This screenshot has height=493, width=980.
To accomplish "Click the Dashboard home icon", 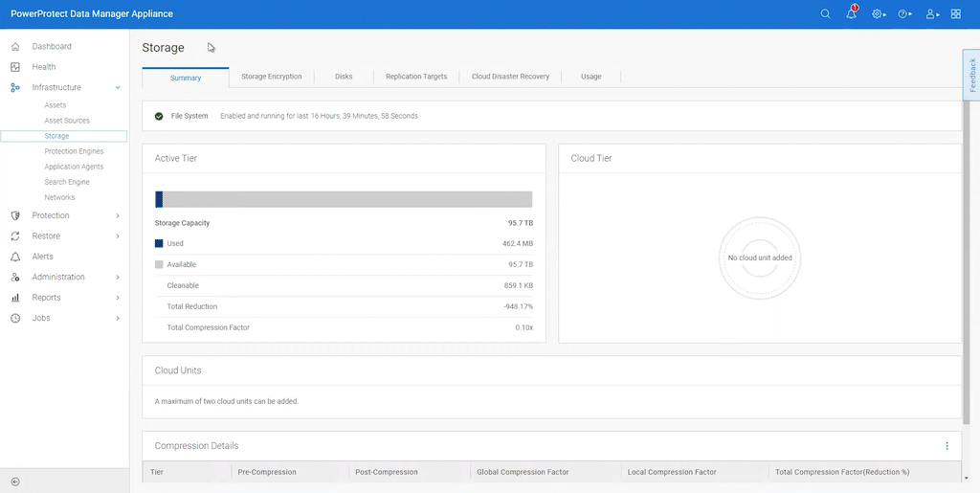I will coord(15,46).
